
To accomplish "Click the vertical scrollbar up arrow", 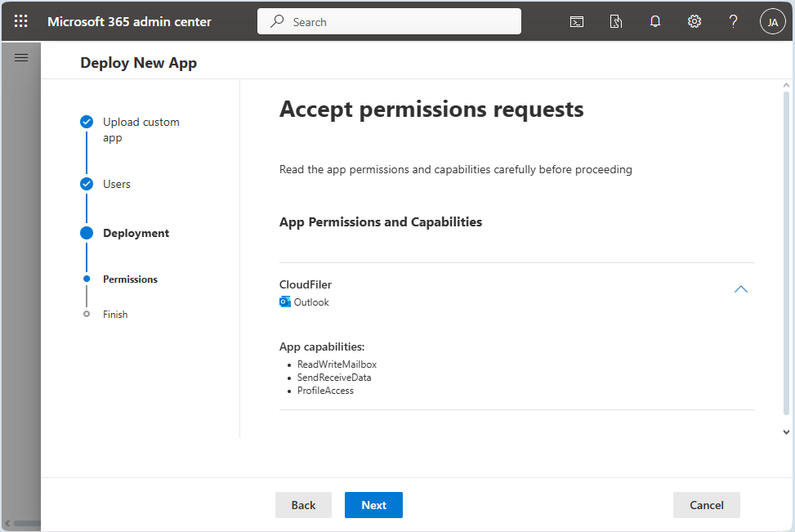I will (x=786, y=86).
